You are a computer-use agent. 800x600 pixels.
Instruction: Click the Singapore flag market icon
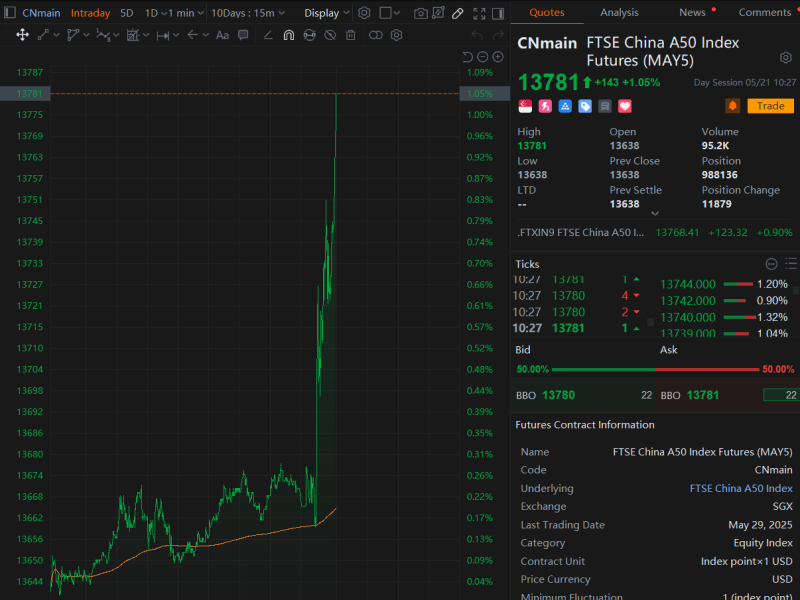525,106
